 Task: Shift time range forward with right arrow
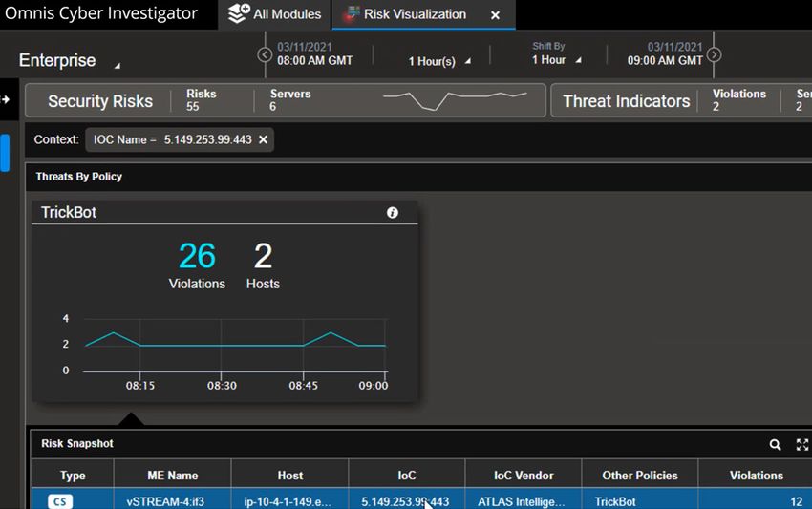click(x=715, y=54)
